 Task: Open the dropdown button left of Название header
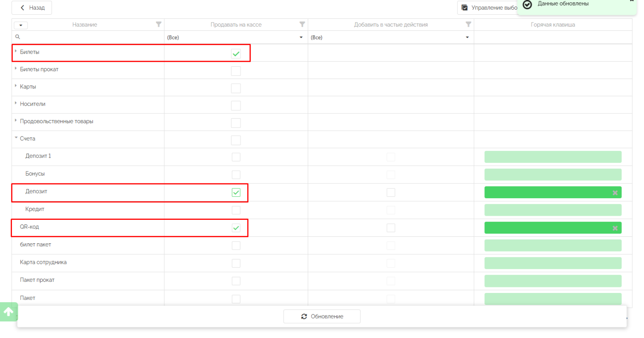(x=21, y=25)
